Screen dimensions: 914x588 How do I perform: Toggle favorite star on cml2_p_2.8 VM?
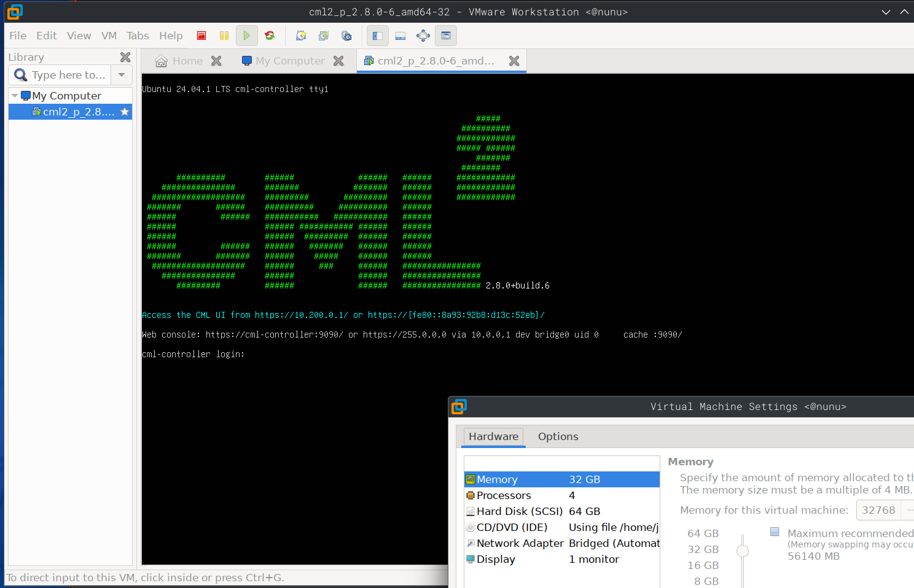(125, 112)
